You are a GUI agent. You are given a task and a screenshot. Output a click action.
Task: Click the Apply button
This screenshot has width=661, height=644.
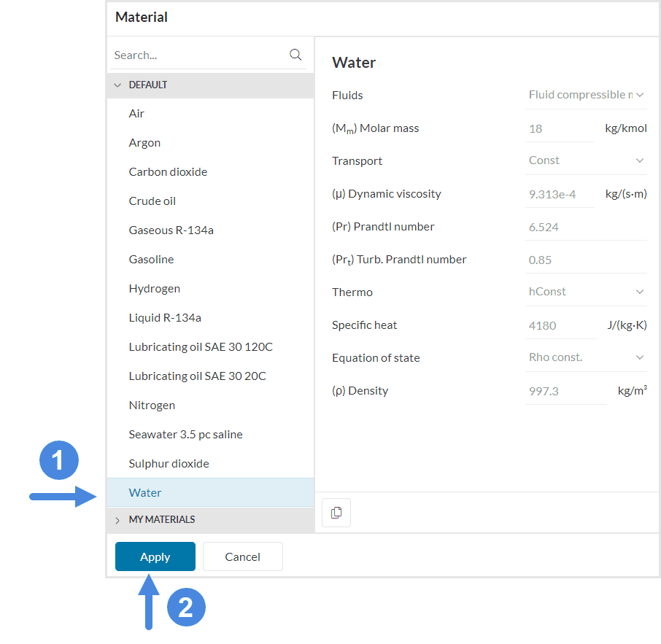[x=155, y=556]
